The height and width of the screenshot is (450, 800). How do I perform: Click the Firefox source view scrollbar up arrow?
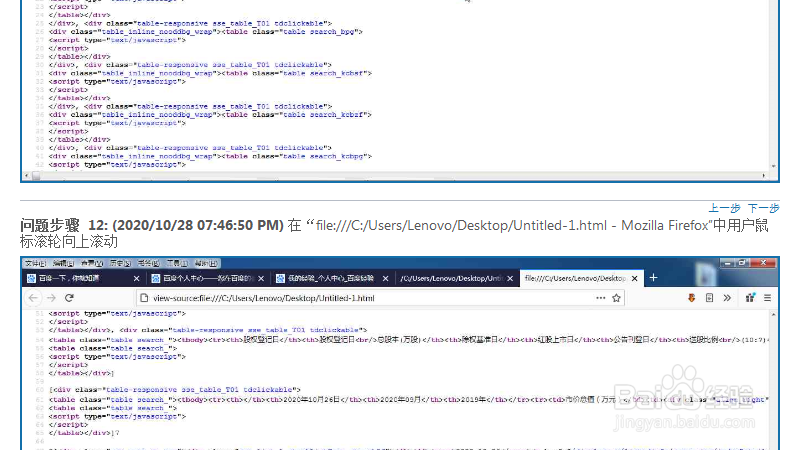[x=773, y=315]
